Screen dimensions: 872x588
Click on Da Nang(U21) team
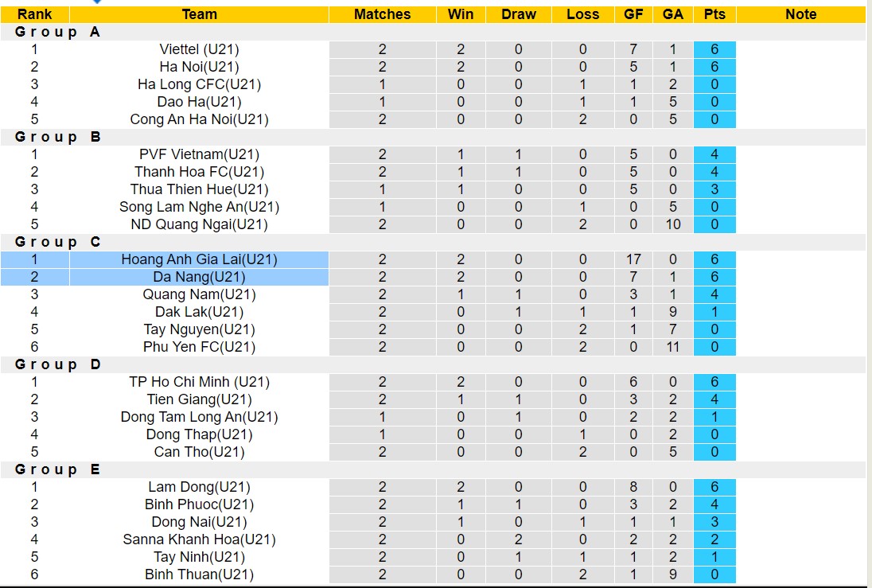(x=199, y=277)
